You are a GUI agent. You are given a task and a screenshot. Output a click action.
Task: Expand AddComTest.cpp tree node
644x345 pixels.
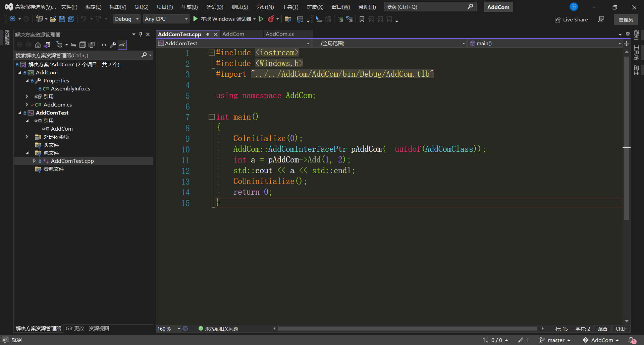tap(35, 161)
